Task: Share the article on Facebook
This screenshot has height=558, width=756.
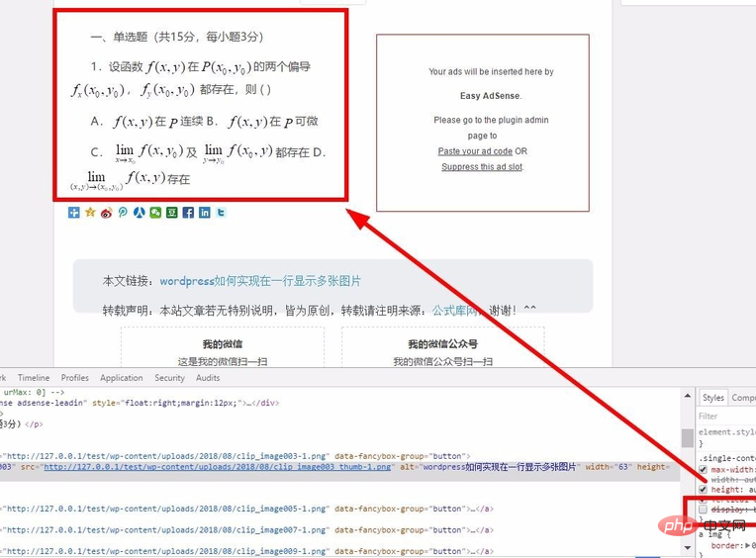Action: [188, 213]
